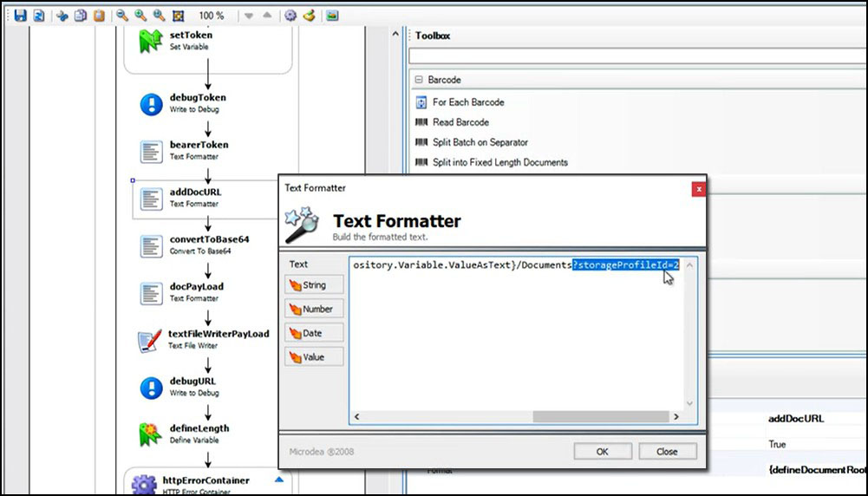Collapse the httpErrorContainer with the blue arrow
This screenshot has width=868, height=496.
pos(278,480)
